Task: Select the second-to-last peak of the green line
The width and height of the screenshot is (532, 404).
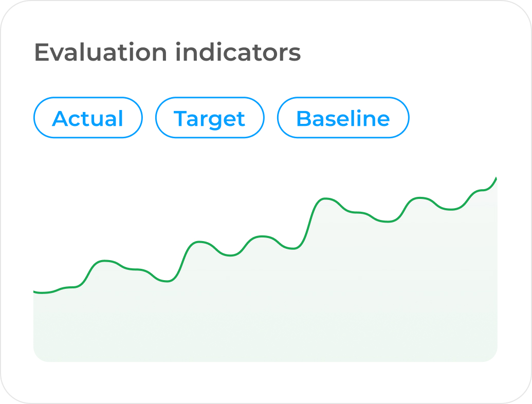Action: point(419,197)
